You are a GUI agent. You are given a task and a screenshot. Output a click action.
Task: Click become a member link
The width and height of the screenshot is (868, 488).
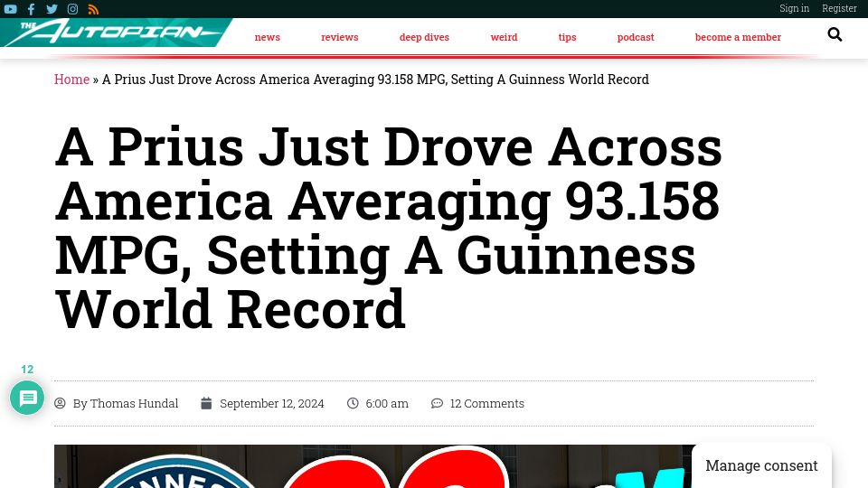[738, 37]
